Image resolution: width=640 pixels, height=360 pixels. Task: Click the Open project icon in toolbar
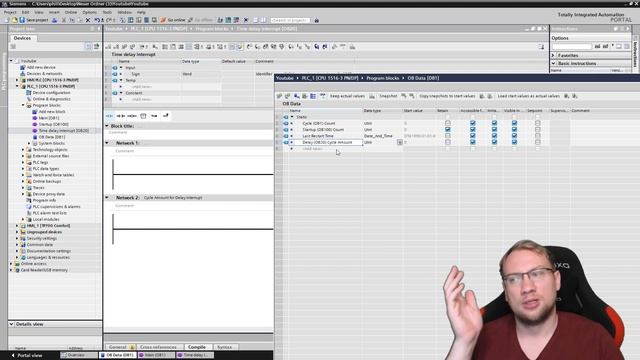tap(15, 20)
